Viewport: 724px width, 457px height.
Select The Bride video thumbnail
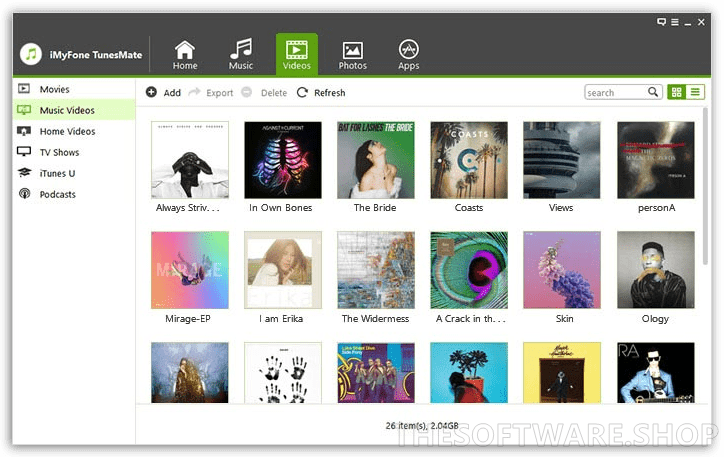point(375,160)
